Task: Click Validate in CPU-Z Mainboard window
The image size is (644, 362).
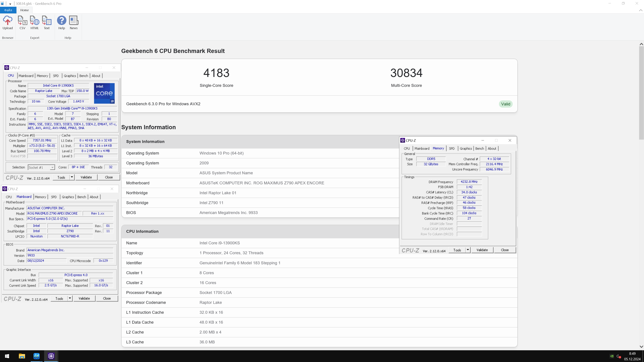Action: click(x=84, y=298)
